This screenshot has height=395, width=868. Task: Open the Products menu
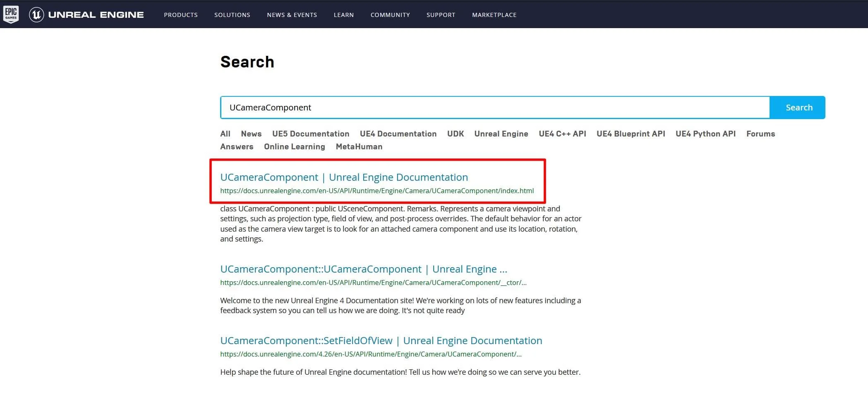click(181, 15)
